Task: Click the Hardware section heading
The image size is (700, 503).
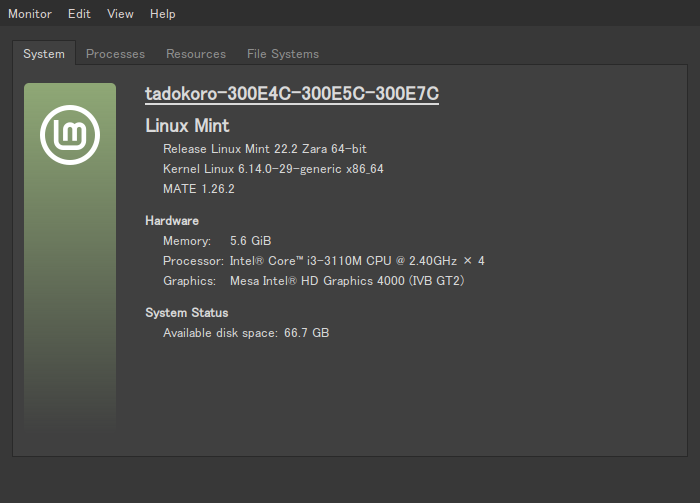Action: (x=172, y=221)
